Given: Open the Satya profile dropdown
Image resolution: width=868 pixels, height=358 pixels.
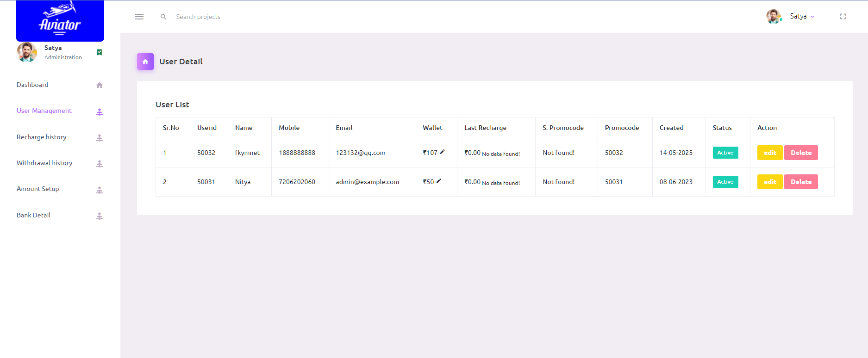Looking at the screenshot, I should [801, 17].
